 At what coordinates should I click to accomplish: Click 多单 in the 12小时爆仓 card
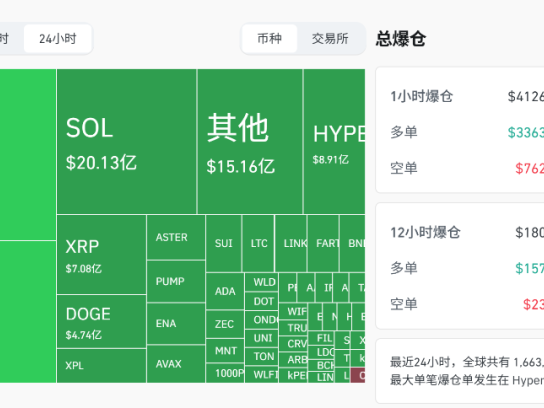click(403, 268)
